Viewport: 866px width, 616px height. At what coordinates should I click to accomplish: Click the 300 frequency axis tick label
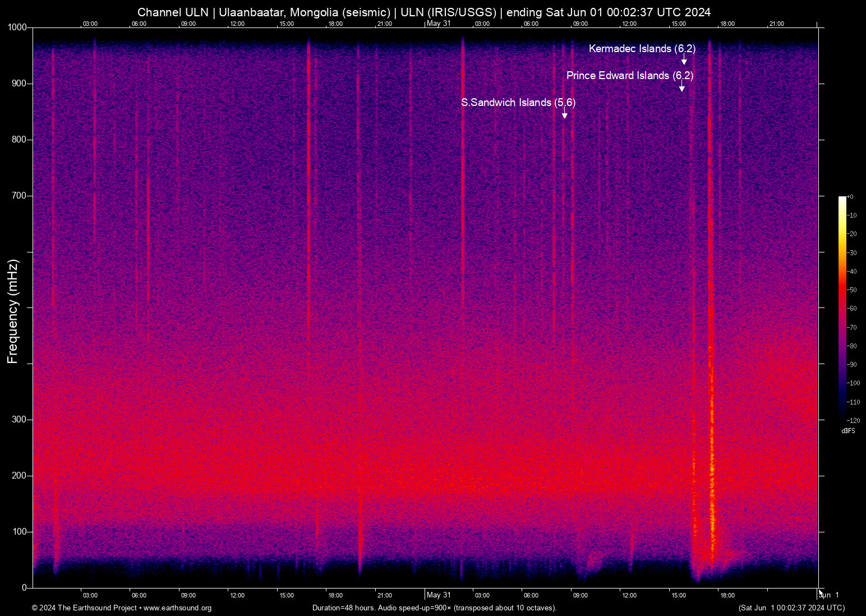(x=19, y=420)
